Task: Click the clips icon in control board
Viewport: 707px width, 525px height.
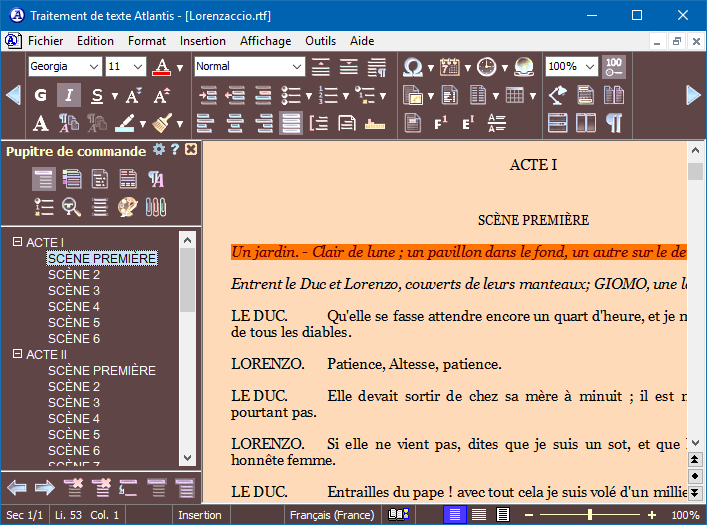Action: pos(156,207)
